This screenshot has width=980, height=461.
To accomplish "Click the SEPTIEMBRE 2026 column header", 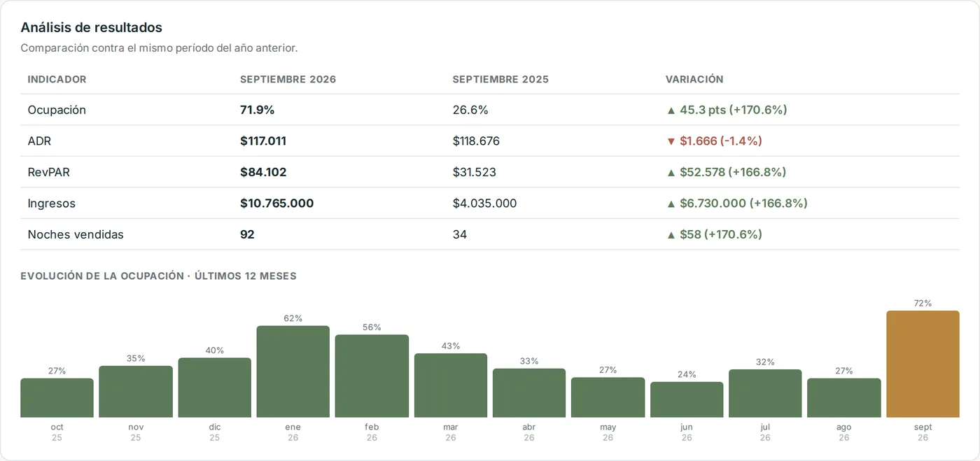I will click(x=288, y=80).
